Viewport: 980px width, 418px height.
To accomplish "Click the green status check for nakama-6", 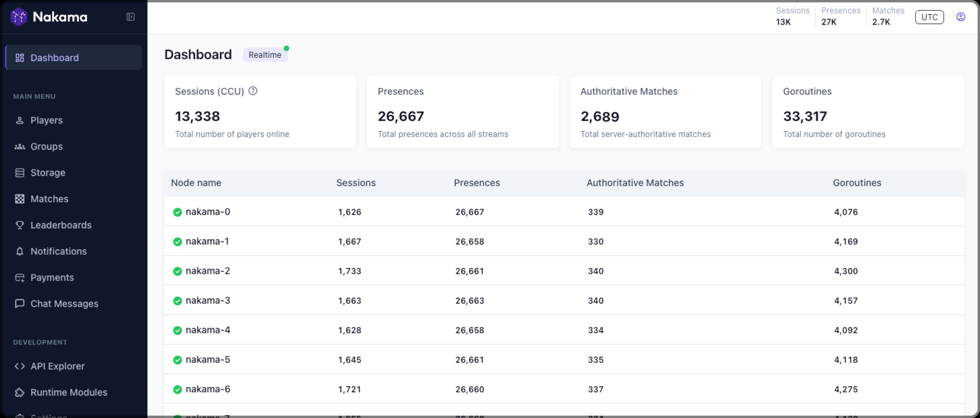I will click(x=177, y=389).
